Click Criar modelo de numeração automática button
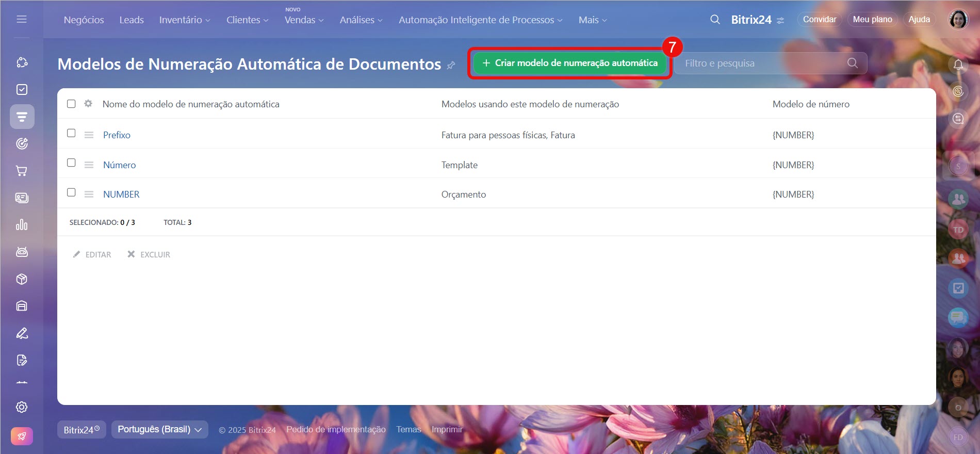Screen dimensions: 980x454 569,63
